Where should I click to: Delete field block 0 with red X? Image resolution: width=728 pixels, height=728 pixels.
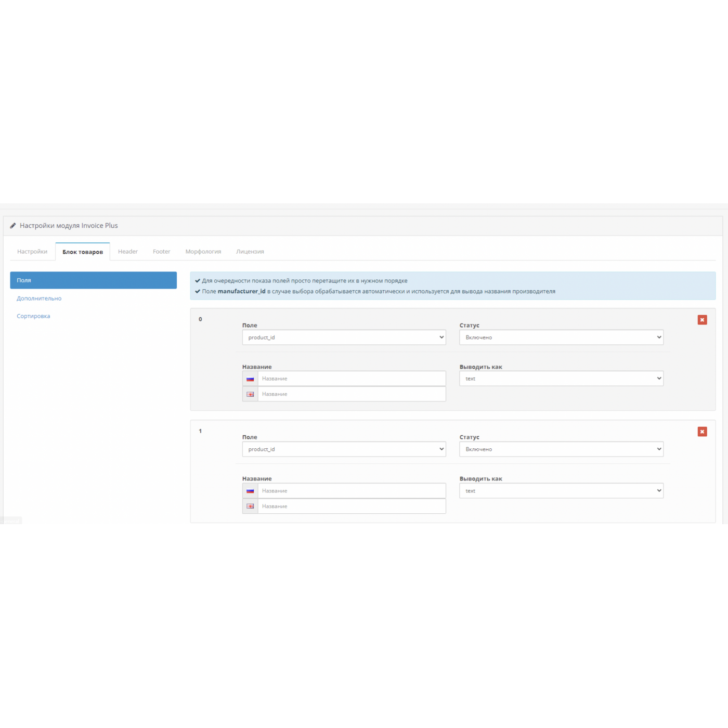tap(702, 320)
